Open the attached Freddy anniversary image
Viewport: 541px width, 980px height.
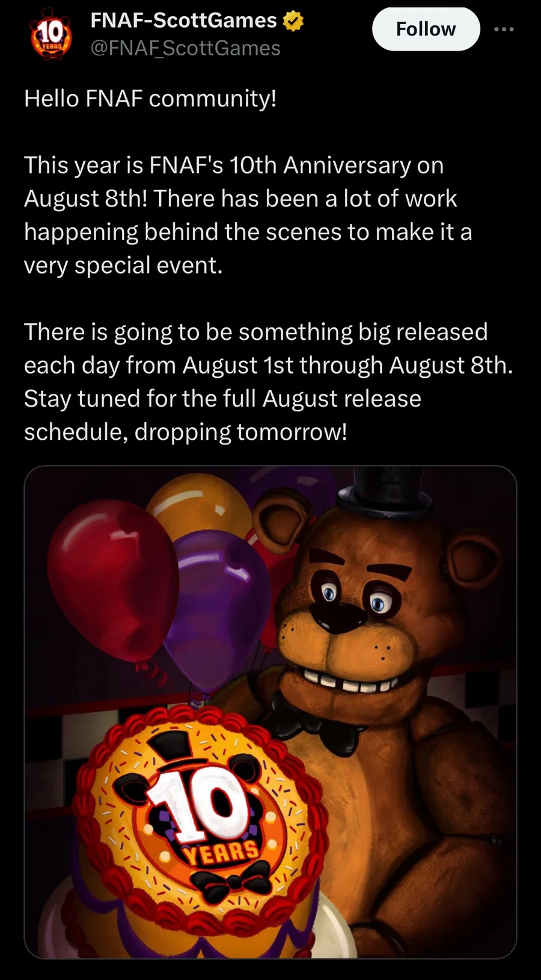[x=270, y=712]
